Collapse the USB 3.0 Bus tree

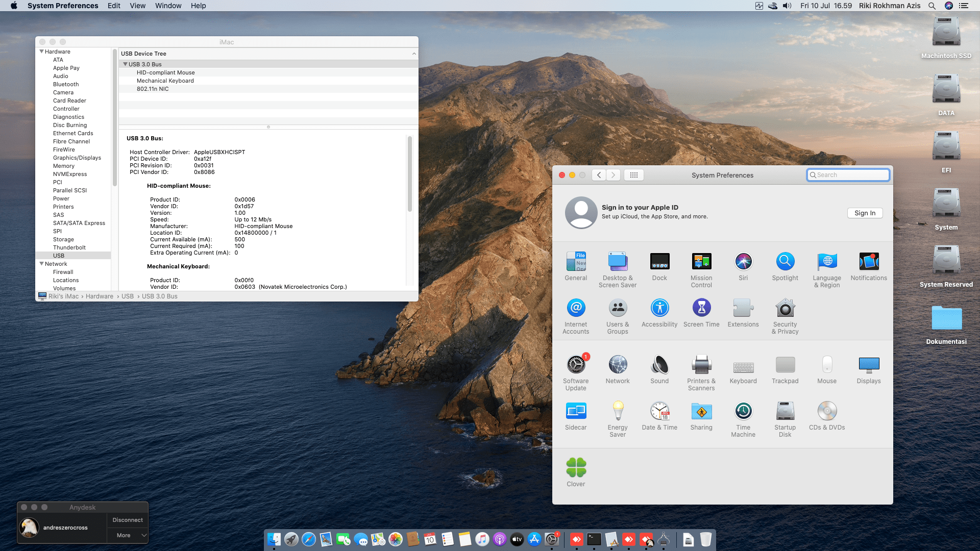click(126, 64)
